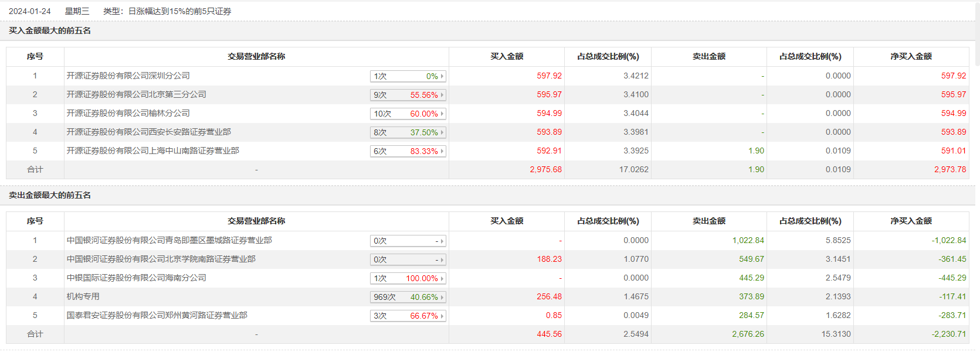Select 开源证券上海中山南路证券营业部 link

click(152, 151)
